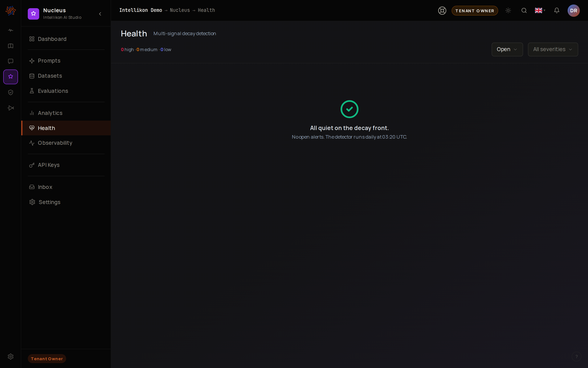Select the Nucleus star icon in left rail

tap(10, 77)
